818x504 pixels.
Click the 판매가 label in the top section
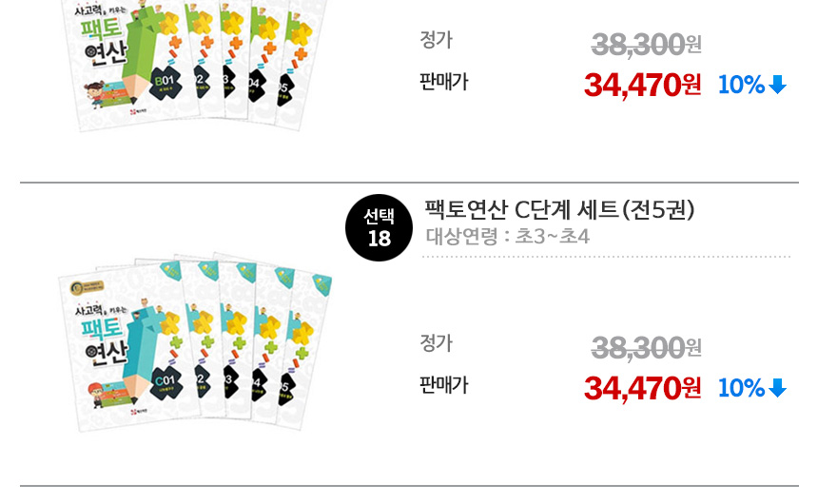(x=443, y=82)
